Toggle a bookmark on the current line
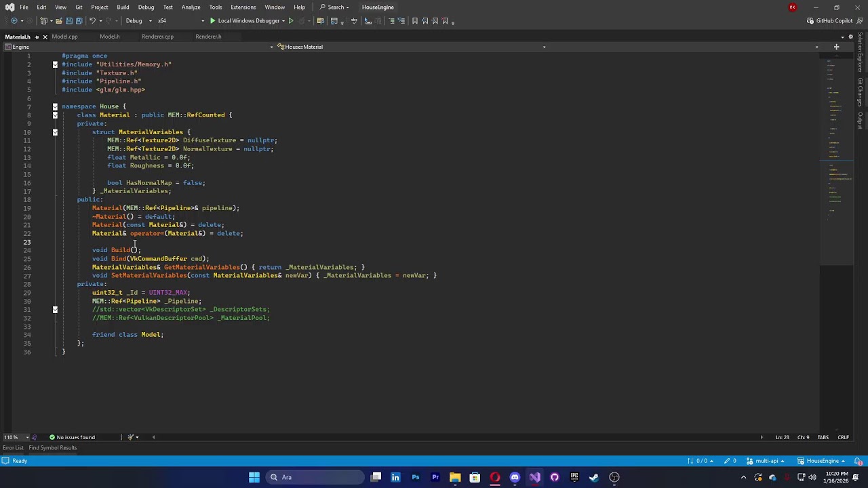Viewport: 868px width, 488px height. [x=415, y=21]
